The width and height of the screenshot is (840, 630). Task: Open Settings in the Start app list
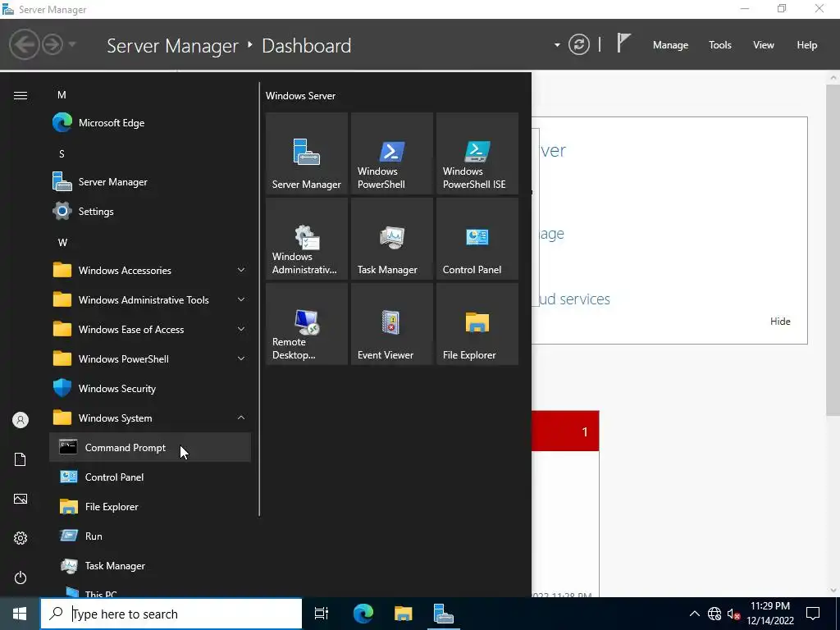click(150, 211)
